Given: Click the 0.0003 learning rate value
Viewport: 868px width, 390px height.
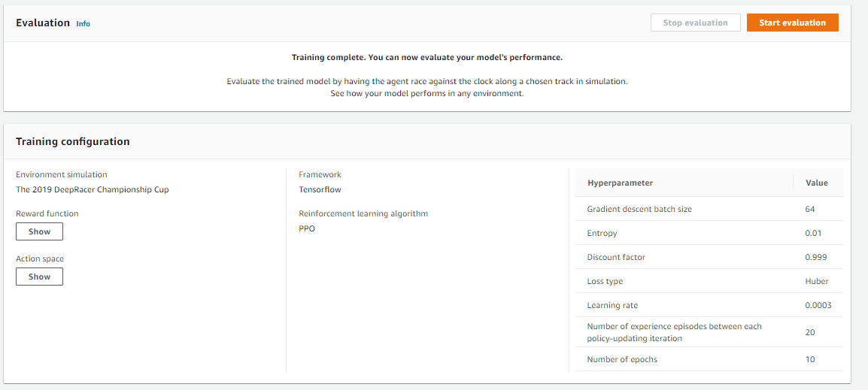Looking at the screenshot, I should coord(818,305).
